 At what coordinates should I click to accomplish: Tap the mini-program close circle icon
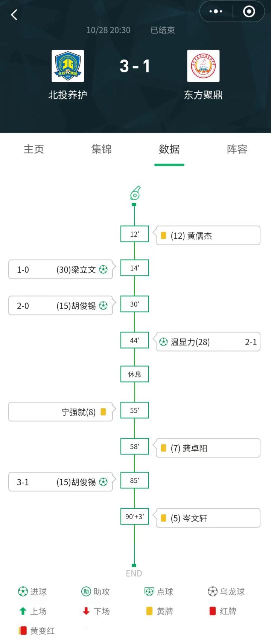pos(249,12)
